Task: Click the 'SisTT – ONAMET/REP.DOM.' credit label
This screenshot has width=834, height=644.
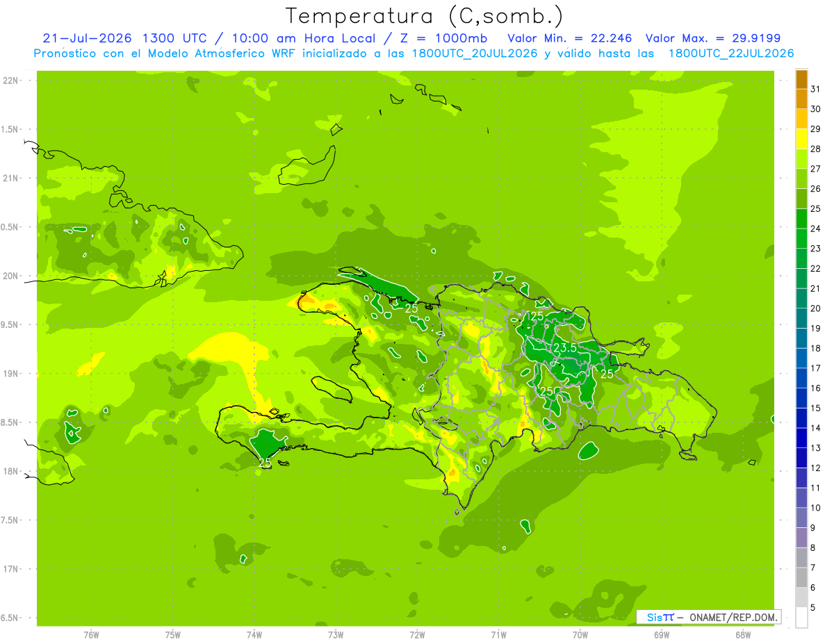Action: click(709, 617)
